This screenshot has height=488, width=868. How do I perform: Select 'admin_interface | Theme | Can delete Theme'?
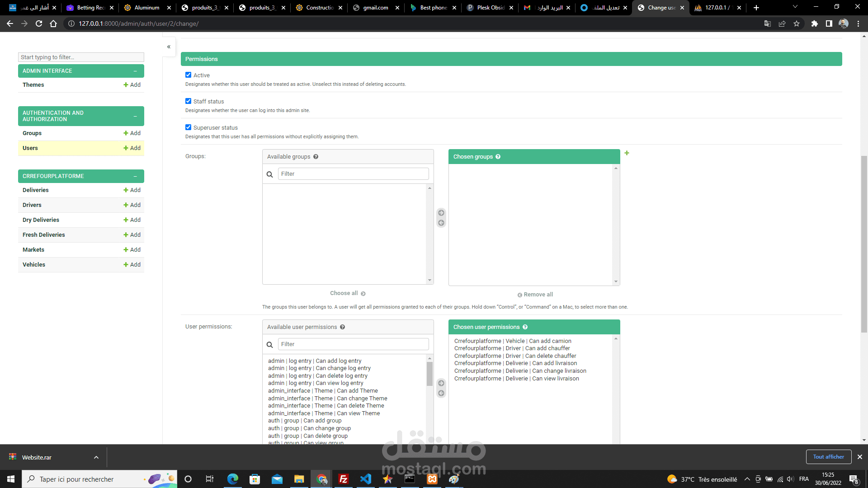pos(326,406)
